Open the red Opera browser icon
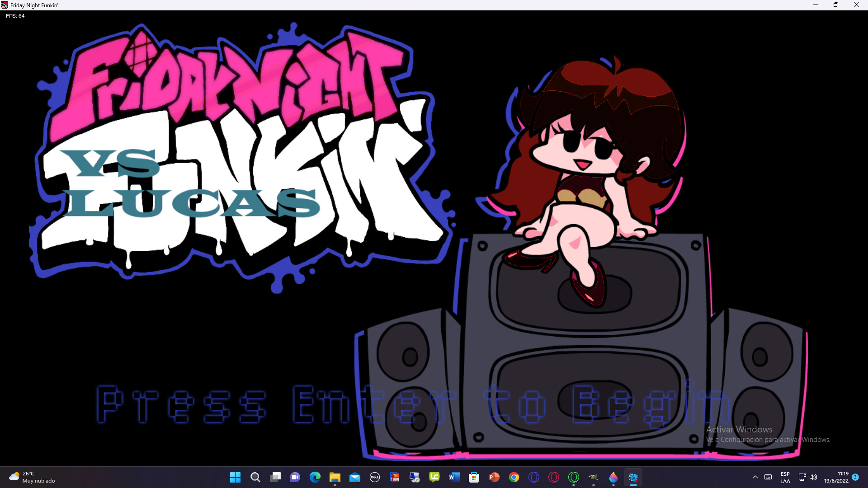868x488 pixels. pos(553,477)
